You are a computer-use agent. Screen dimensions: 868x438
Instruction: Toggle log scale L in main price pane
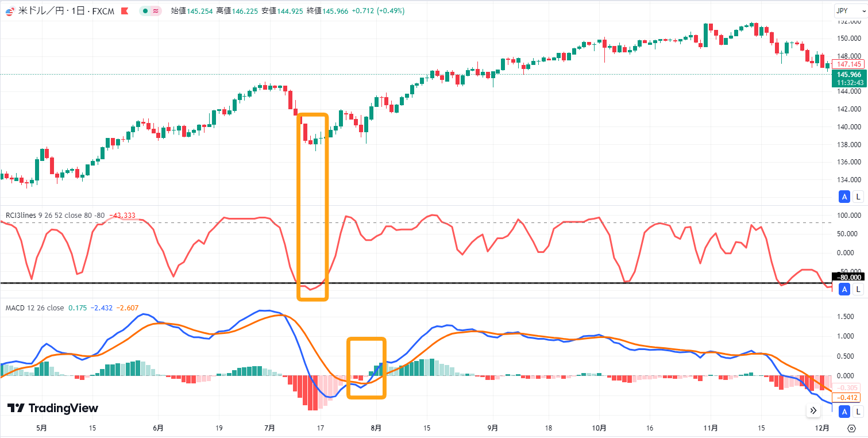(x=858, y=197)
